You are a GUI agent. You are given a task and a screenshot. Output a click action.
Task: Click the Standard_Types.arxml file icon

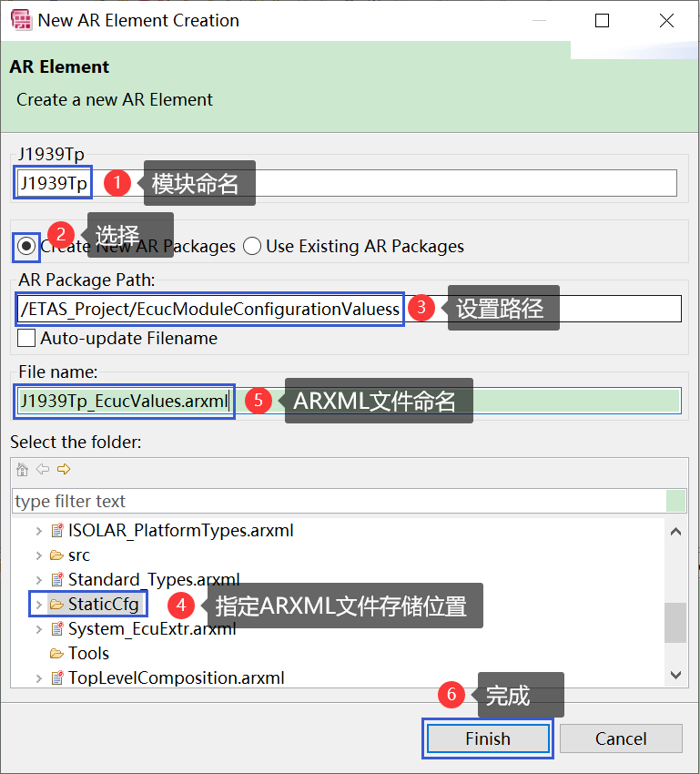tap(57, 579)
